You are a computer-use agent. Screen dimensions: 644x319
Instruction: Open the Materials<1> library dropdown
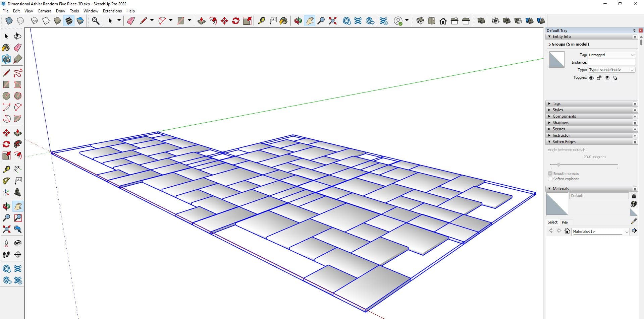[626, 232]
